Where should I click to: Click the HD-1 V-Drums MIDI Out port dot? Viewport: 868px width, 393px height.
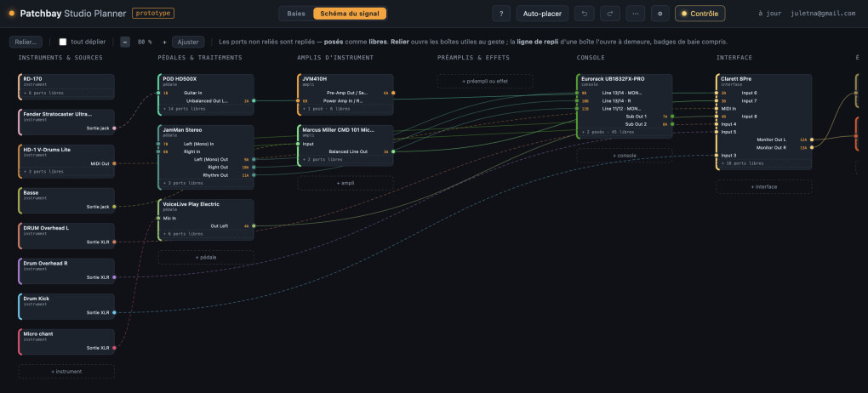coord(115,163)
